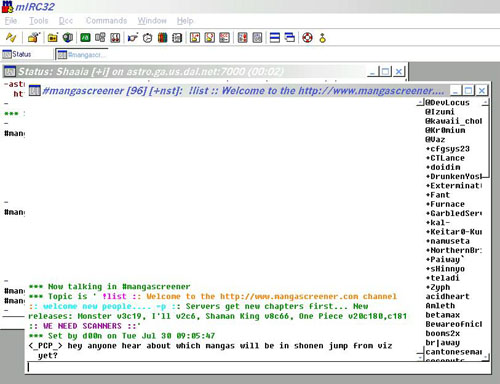Select acidheart in the nick list
This screenshot has height=384, width=500.
(x=447, y=296)
